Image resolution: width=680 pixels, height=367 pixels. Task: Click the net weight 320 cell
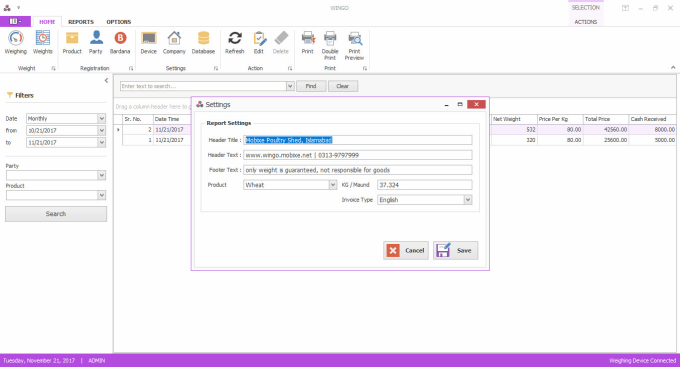click(514, 140)
